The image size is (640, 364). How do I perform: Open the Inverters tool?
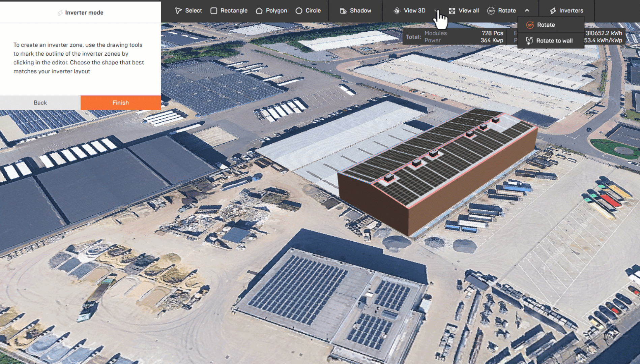pos(566,11)
